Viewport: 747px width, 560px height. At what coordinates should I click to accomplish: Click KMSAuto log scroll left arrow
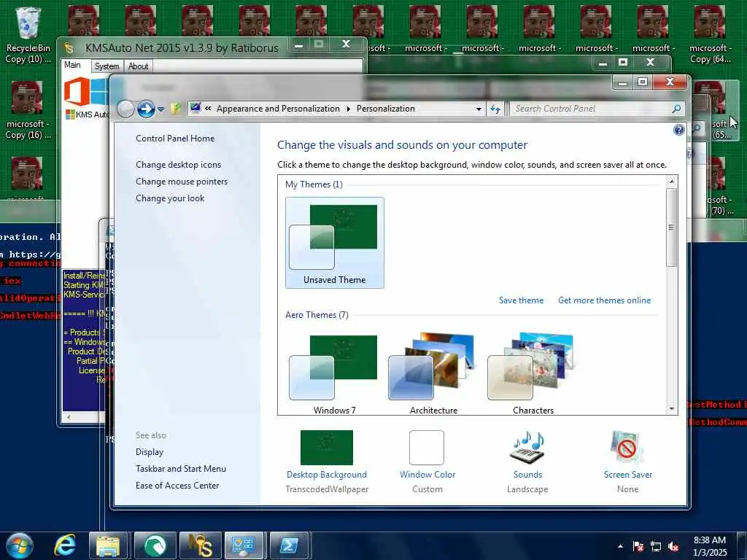point(69,417)
